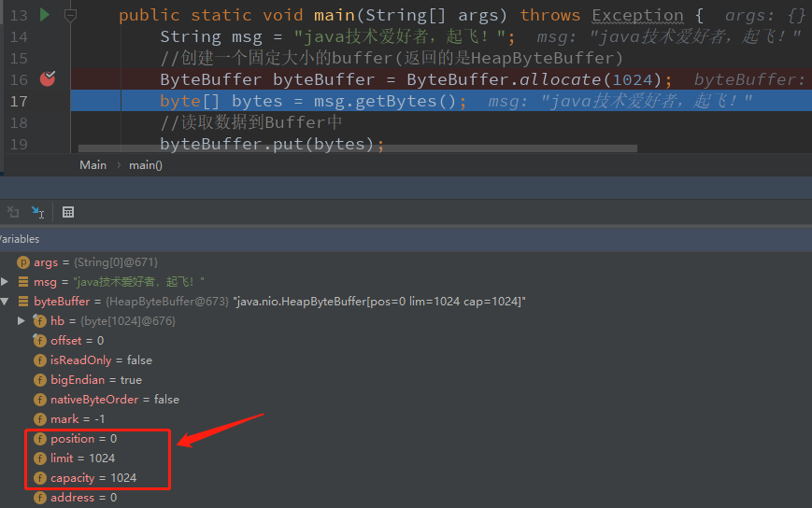812x508 pixels.
Task: Toggle the breakpoint at line 16
Action: (47, 78)
